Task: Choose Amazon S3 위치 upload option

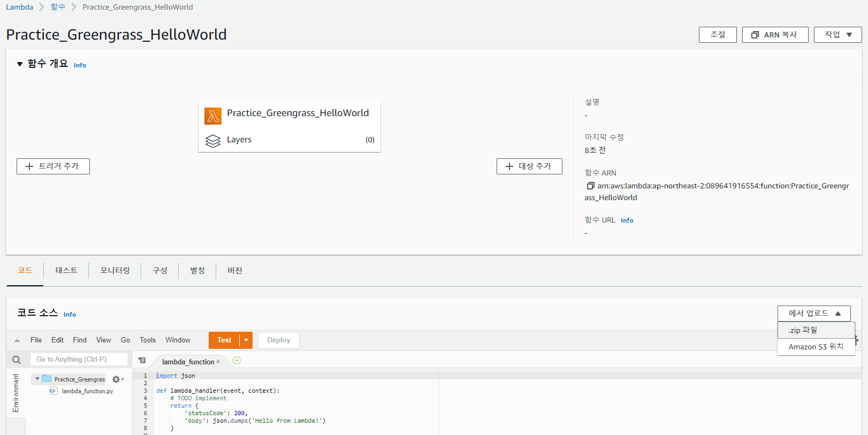Action: point(816,347)
